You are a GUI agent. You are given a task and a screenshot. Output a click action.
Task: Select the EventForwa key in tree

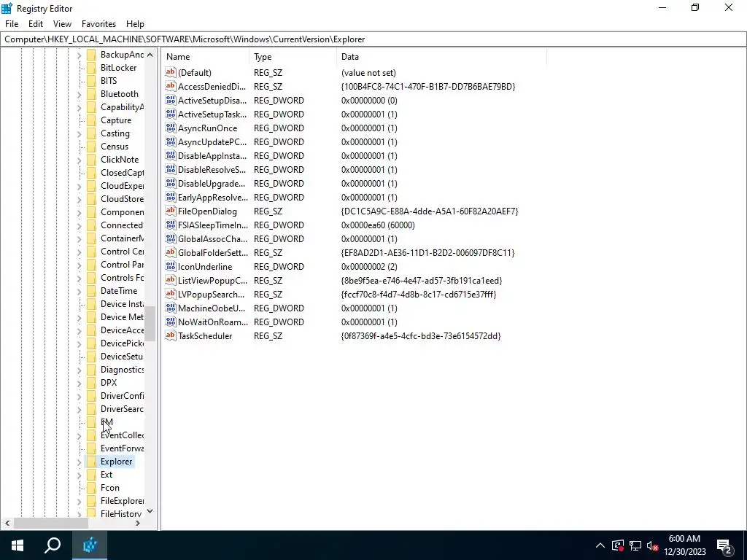[x=122, y=448]
